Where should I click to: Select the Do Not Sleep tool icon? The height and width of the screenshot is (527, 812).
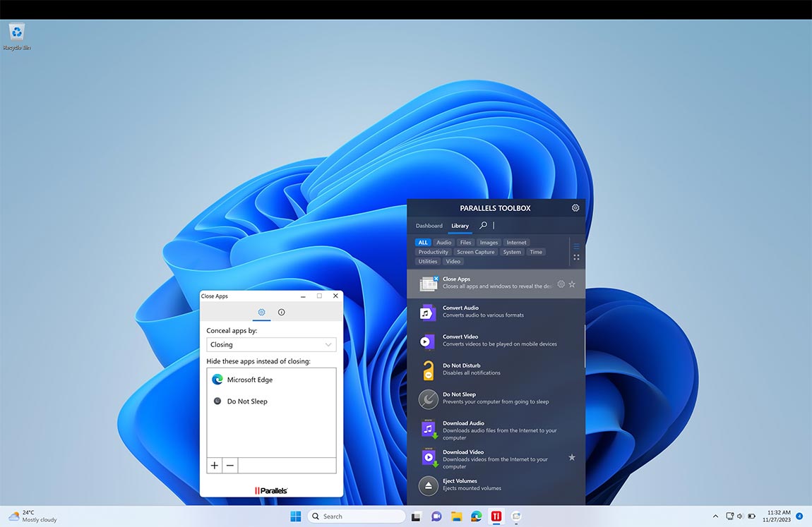[x=427, y=398]
